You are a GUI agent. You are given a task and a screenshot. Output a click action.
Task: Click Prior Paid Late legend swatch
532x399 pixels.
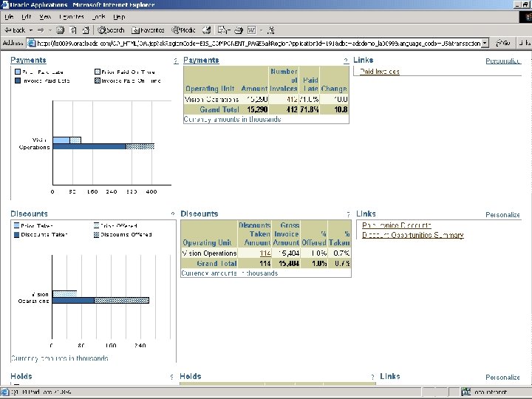click(18, 72)
